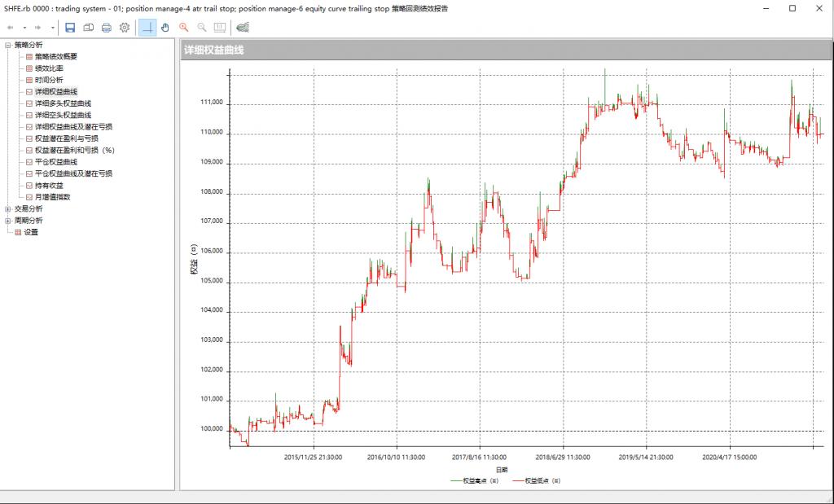Click the gray zoom out magnifier

pyautogui.click(x=202, y=28)
